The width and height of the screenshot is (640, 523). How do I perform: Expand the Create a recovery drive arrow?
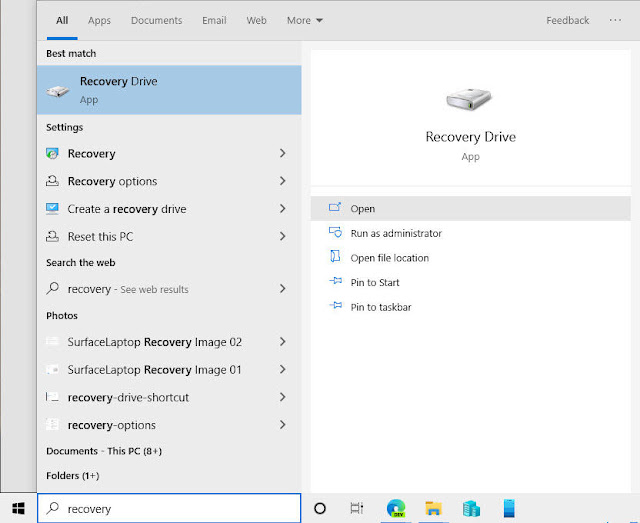coord(282,209)
